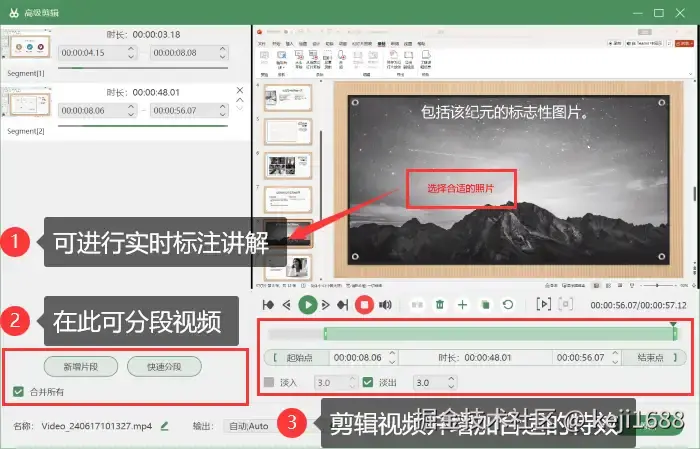Click the green copy segment icon
Image resolution: width=700 pixels, height=449 pixels.
(x=485, y=305)
